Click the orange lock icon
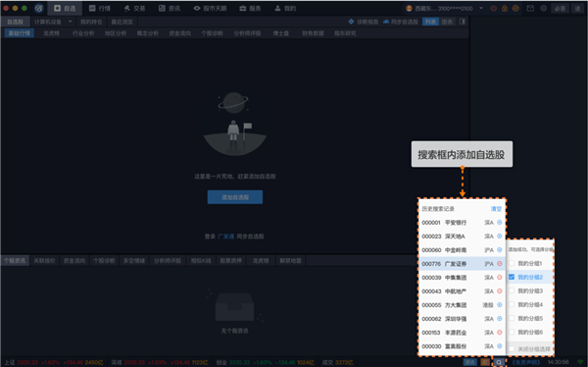The image size is (588, 367). 505,8
